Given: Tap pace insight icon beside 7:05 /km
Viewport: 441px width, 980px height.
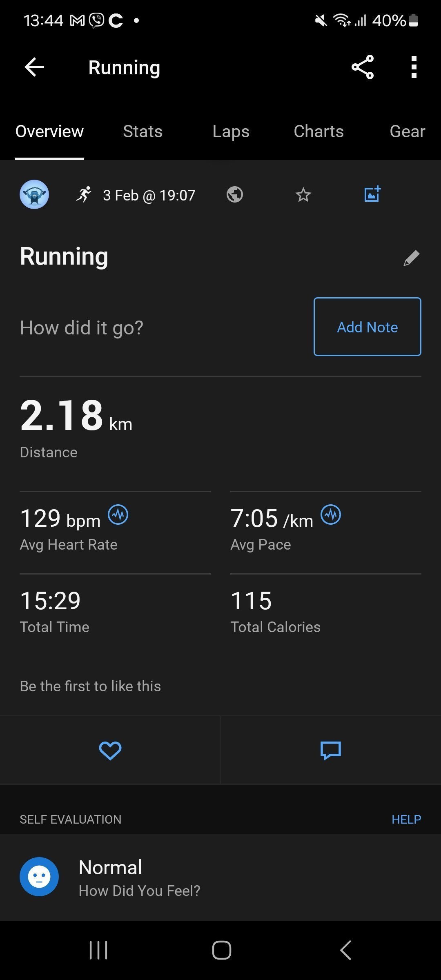Looking at the screenshot, I should [331, 514].
